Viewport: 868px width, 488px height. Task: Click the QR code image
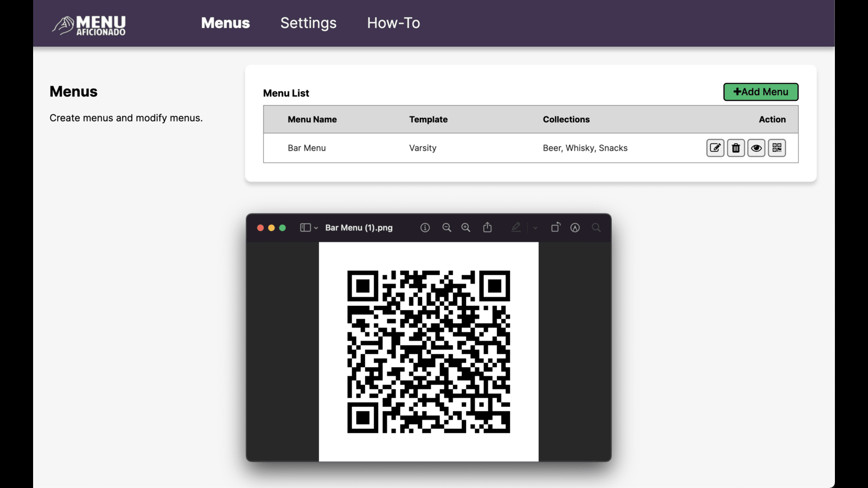click(x=429, y=352)
